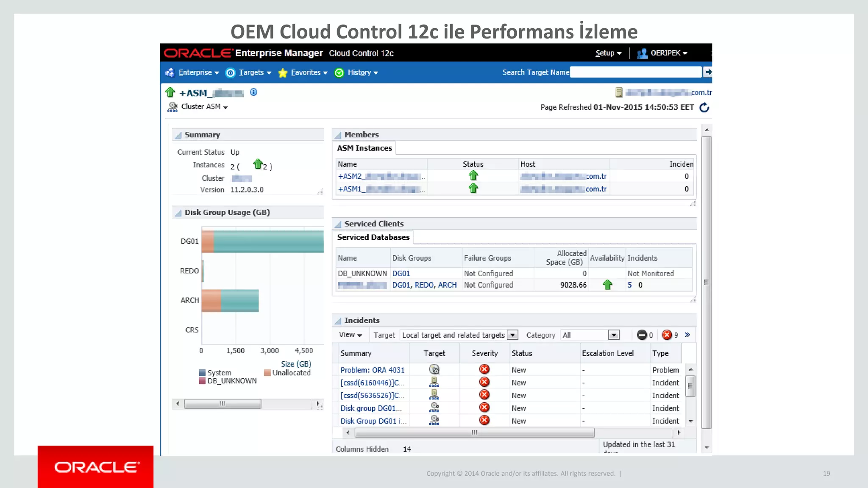Click the availability up arrow icon

point(607,285)
